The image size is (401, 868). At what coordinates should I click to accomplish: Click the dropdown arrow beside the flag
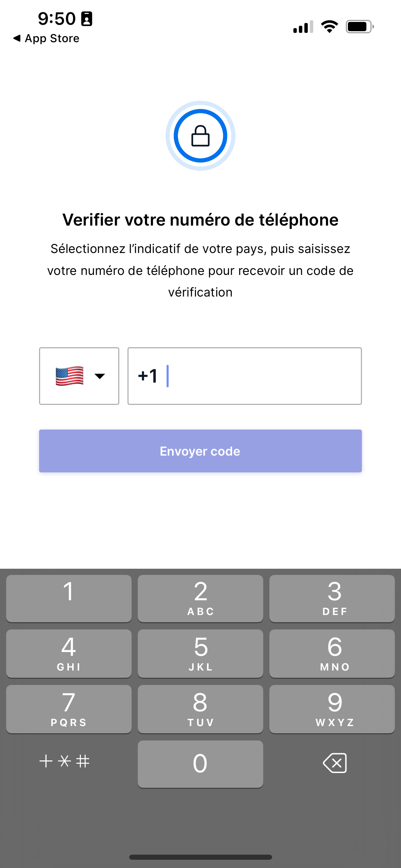(100, 376)
